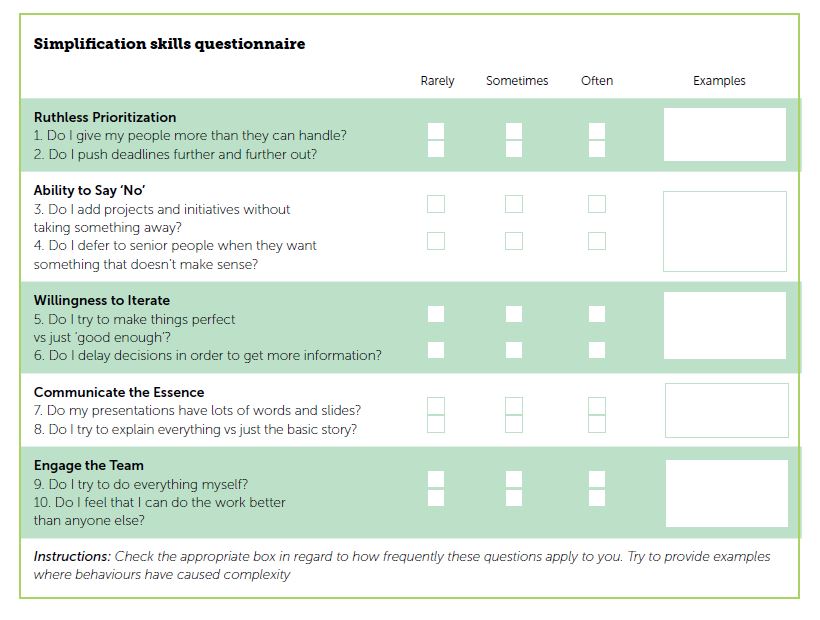This screenshot has width=820, height=620.
Task: Check Often for question 1
Action: (597, 131)
